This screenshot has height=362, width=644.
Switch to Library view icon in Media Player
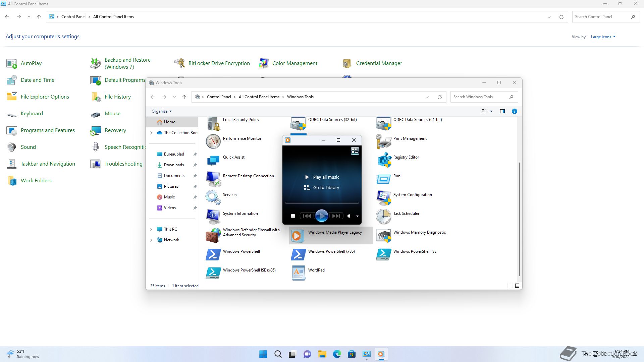tap(355, 151)
